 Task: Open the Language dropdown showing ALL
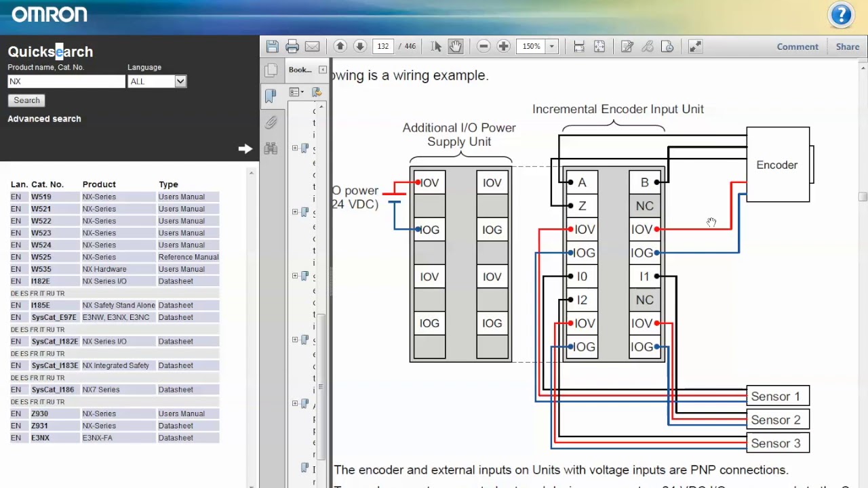pyautogui.click(x=157, y=81)
